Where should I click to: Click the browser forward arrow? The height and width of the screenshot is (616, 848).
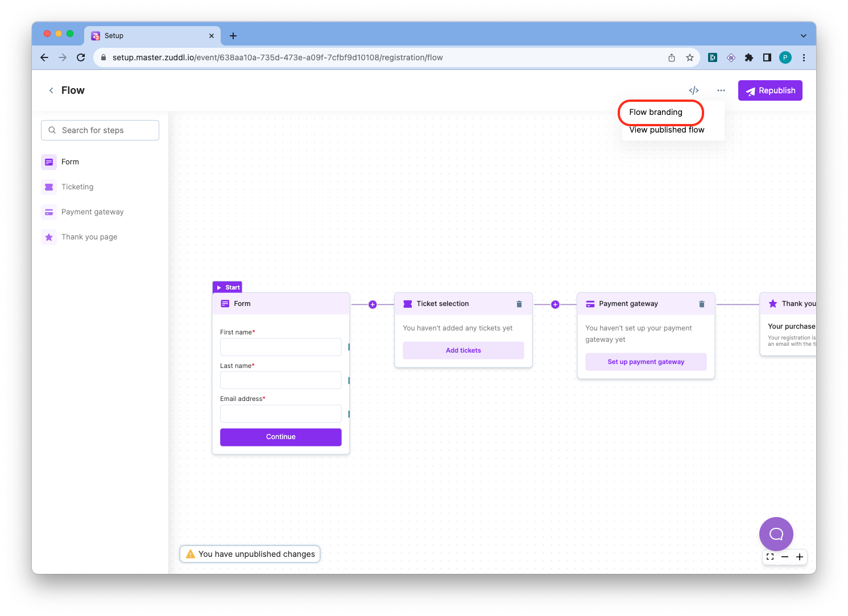click(x=63, y=57)
